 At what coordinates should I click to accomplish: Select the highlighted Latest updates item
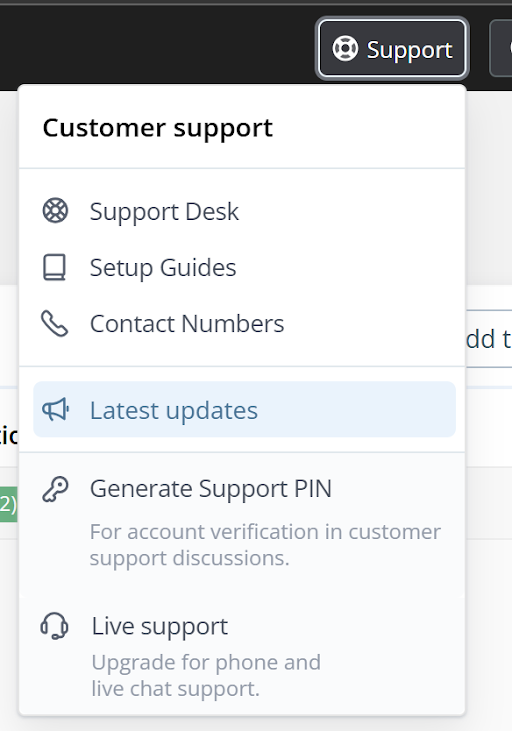point(244,410)
